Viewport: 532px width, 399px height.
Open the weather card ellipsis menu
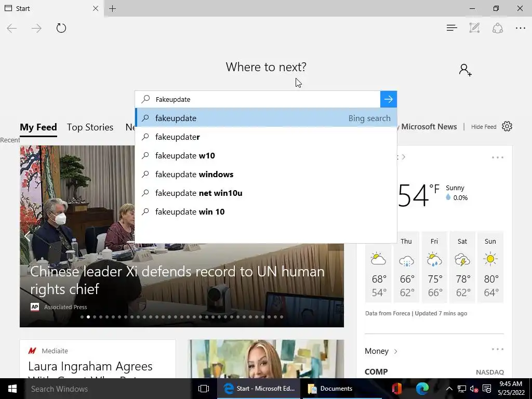(497, 157)
